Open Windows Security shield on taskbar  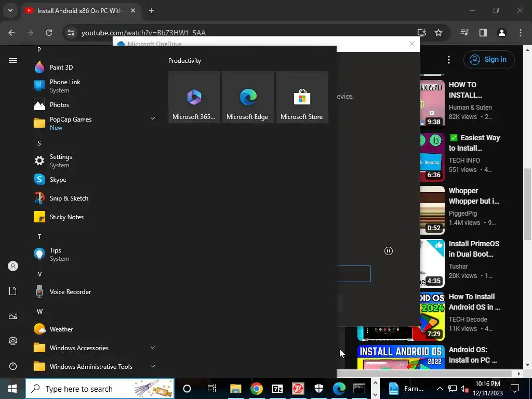(318, 389)
